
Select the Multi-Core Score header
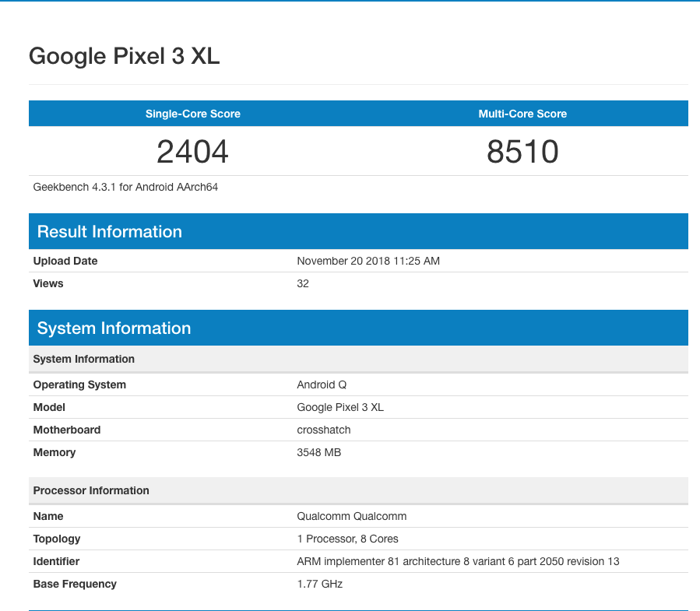pos(522,113)
